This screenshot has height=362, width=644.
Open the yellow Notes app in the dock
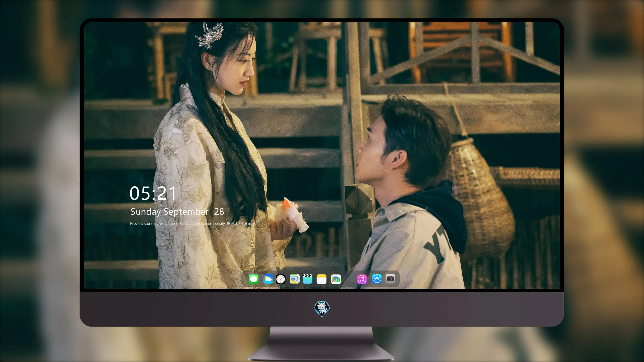(x=321, y=279)
